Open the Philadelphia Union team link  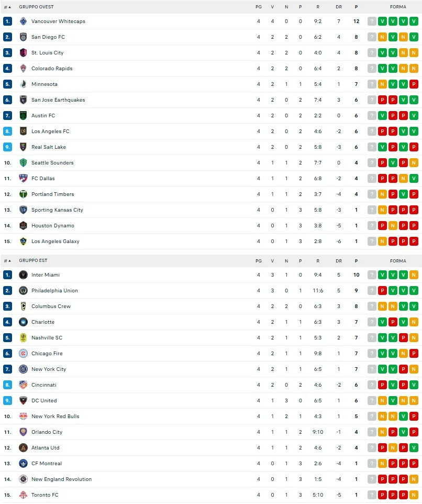pos(54,291)
